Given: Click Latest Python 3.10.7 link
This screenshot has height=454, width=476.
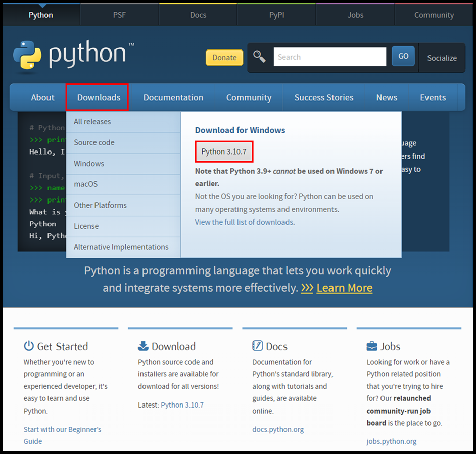Looking at the screenshot, I should click(182, 405).
